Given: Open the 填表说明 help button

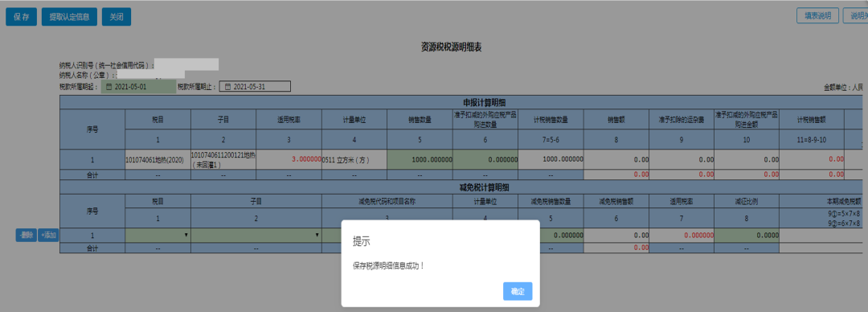Looking at the screenshot, I should 817,15.
